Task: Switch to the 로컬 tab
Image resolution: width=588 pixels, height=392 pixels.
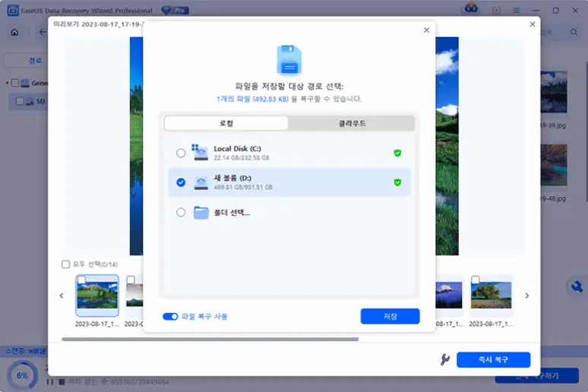Action: (226, 123)
